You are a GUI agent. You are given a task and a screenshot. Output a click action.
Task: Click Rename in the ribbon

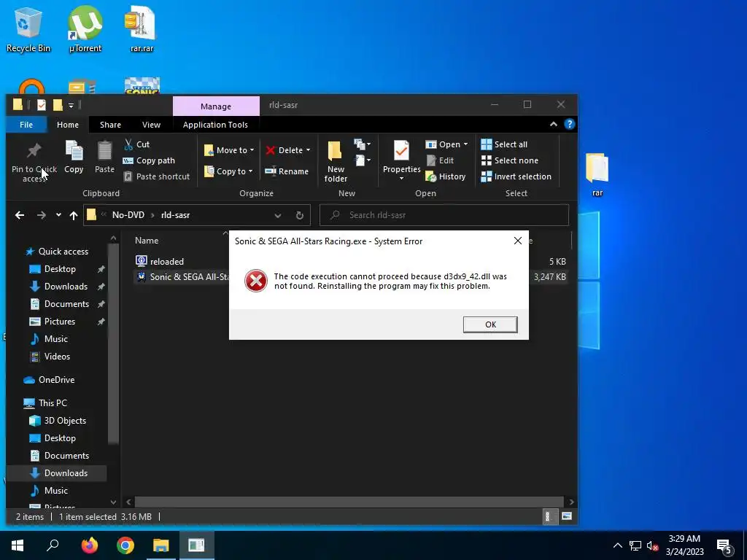click(x=287, y=171)
